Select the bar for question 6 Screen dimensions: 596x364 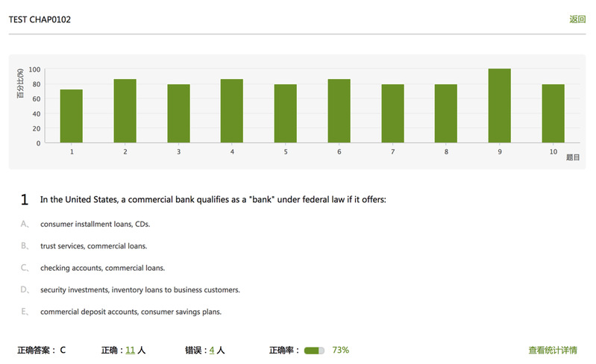click(x=339, y=111)
